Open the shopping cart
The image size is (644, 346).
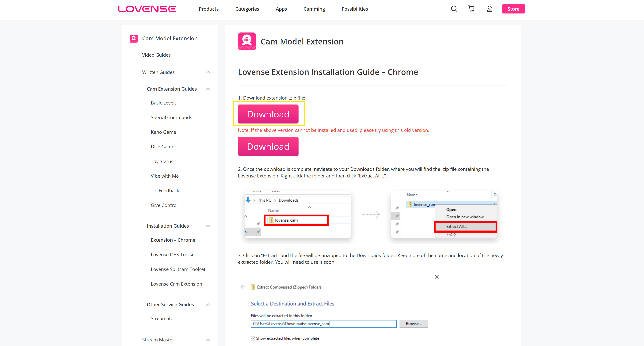[x=471, y=9]
